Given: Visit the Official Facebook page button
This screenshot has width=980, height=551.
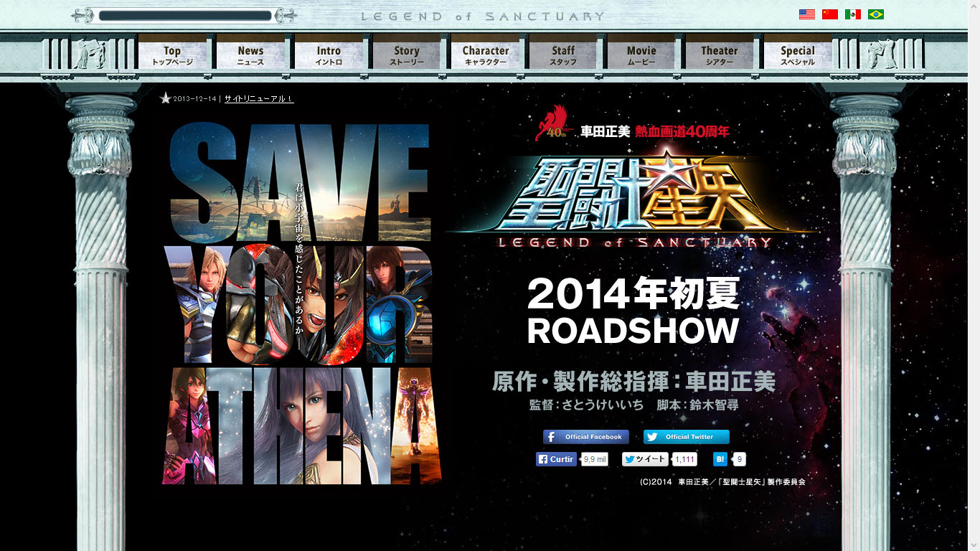Looking at the screenshot, I should tap(586, 437).
